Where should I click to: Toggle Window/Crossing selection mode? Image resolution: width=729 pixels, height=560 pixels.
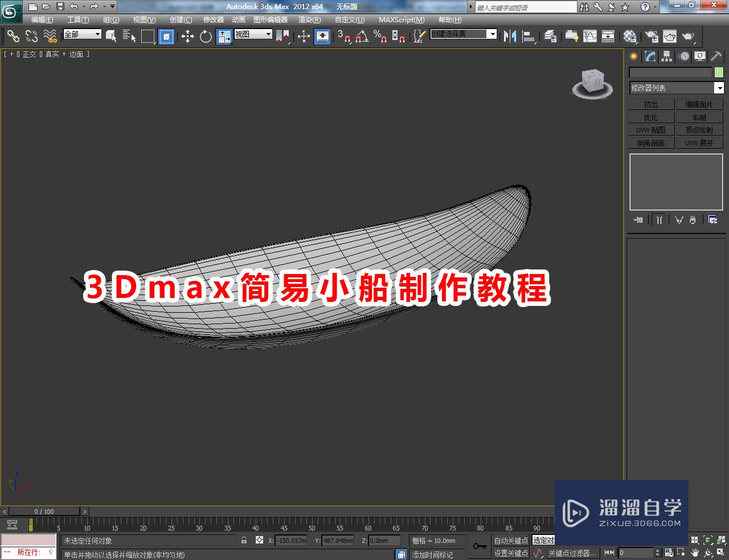(x=166, y=36)
